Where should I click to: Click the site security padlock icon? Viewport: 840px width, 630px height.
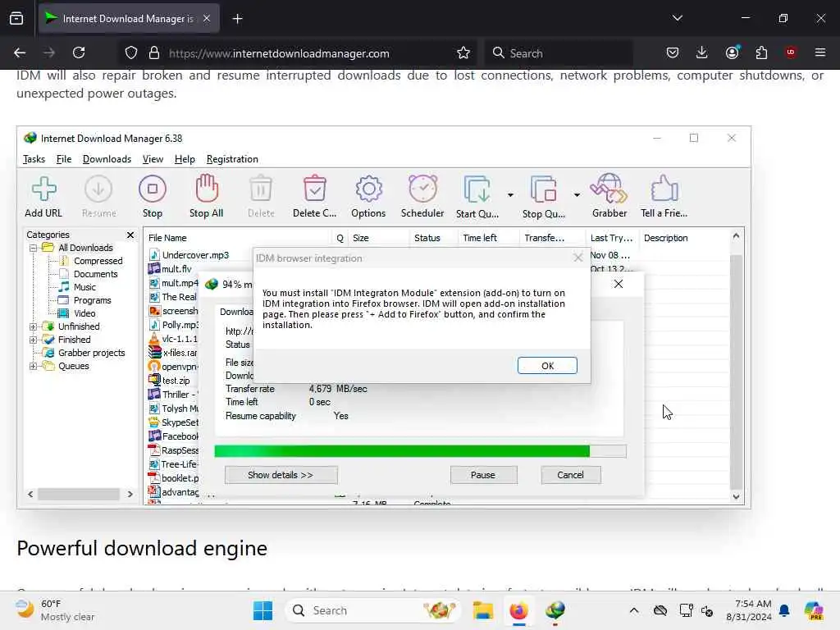[154, 53]
